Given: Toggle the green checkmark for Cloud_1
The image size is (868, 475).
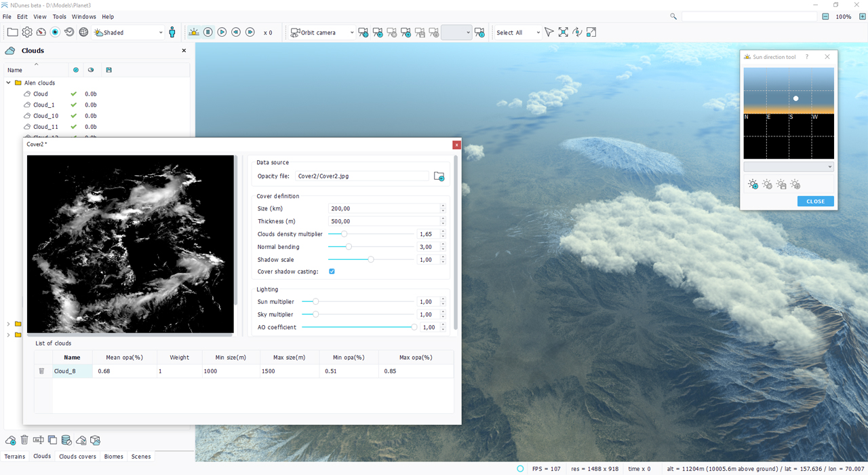Looking at the screenshot, I should coord(74,105).
